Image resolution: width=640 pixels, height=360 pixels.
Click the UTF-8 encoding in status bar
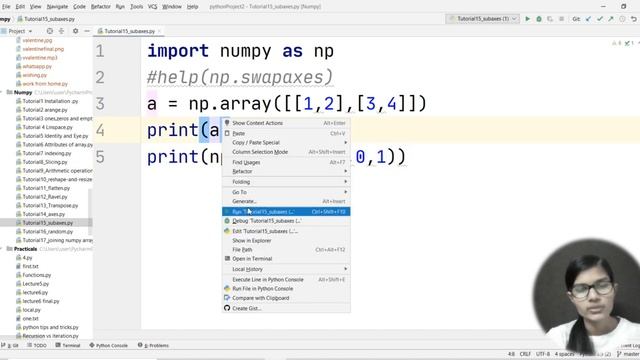pyautogui.click(x=543, y=354)
